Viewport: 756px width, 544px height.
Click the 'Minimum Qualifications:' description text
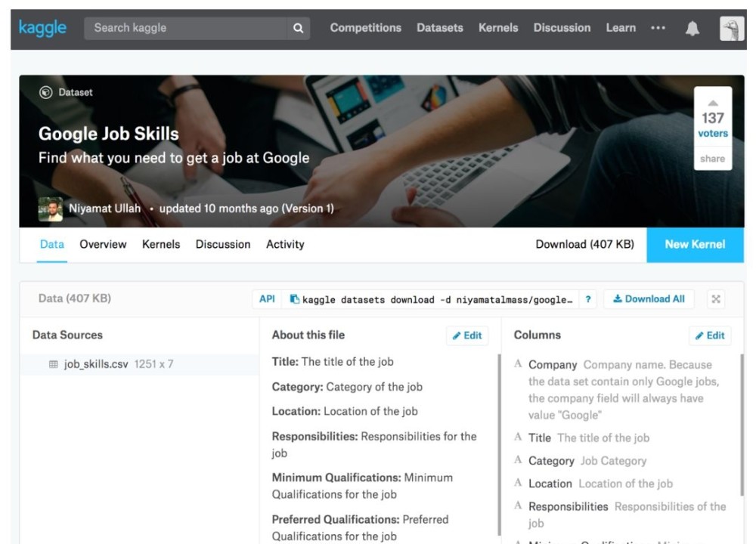[x=362, y=486]
